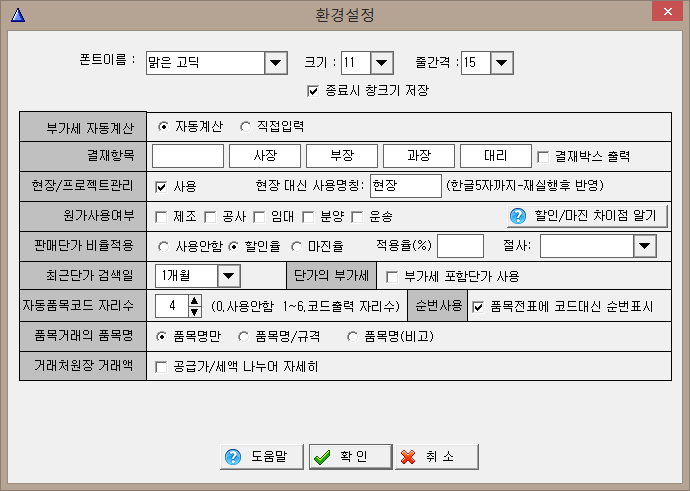Open the 최근단가 검색일 dropdown

[229, 276]
